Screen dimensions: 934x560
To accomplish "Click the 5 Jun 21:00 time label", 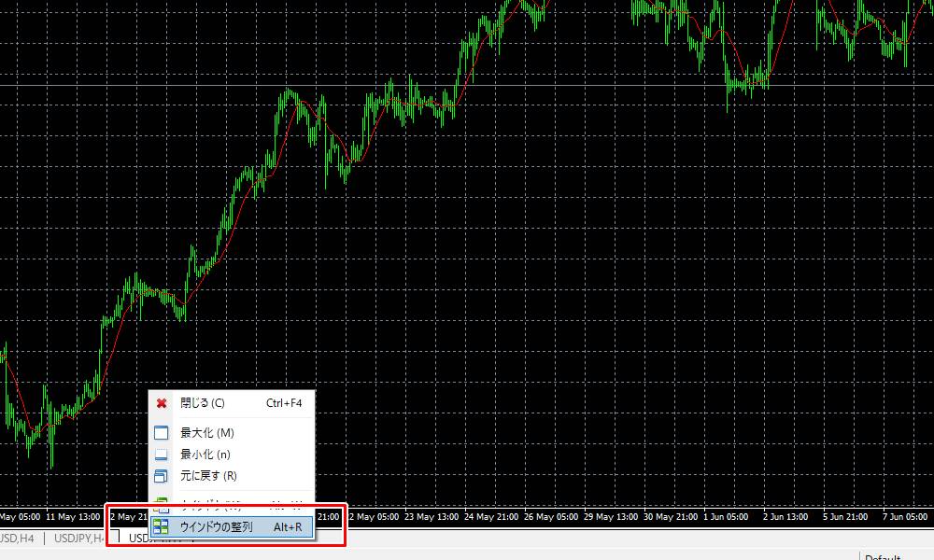I will (x=845, y=516).
